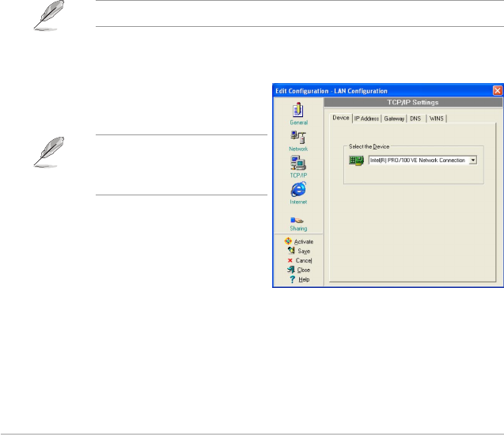Click the TCP/IP label text

[x=298, y=176]
